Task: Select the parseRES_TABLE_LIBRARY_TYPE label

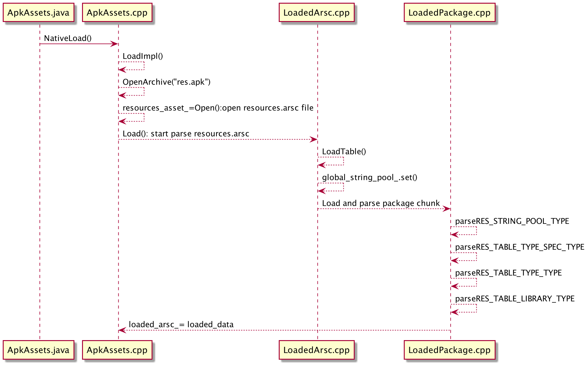Action: click(x=515, y=299)
